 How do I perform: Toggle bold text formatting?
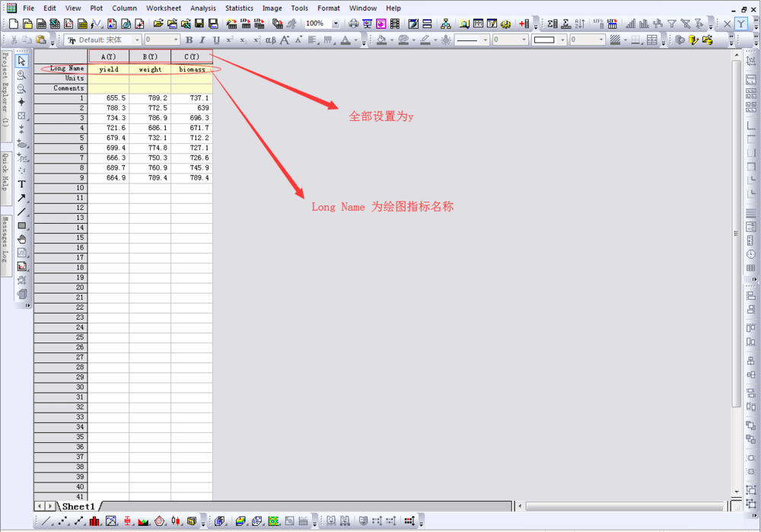[x=189, y=40]
